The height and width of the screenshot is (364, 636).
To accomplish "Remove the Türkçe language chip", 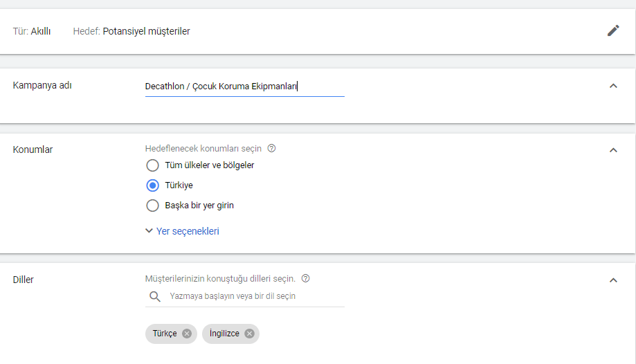I will tap(187, 334).
